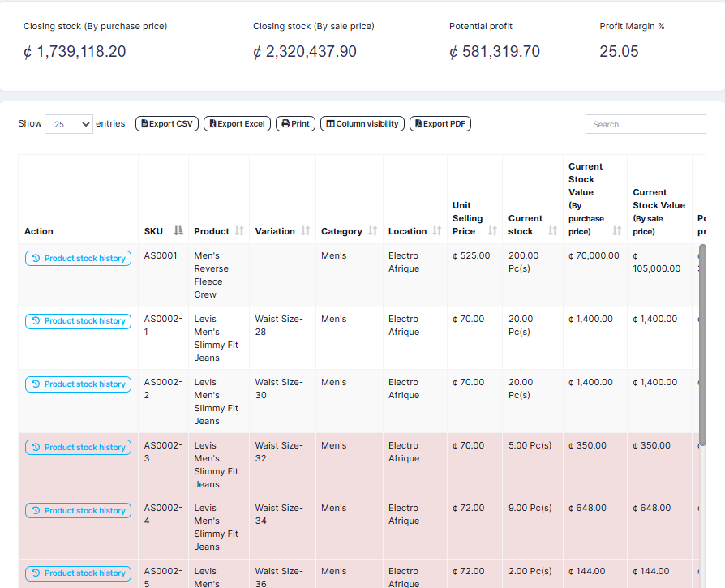Open stock history for AS0002-5

tap(78, 573)
